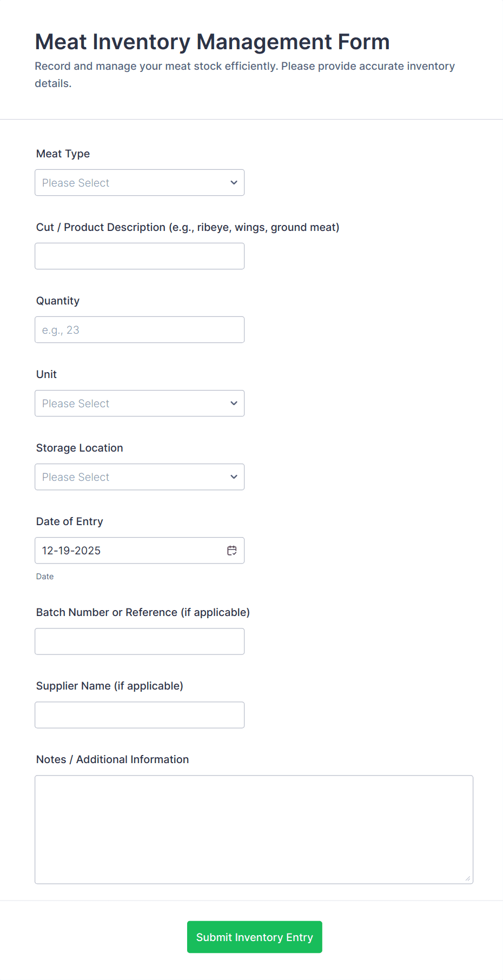This screenshot has width=503, height=980.
Task: Open the Meat Type selection list
Action: coord(140,182)
